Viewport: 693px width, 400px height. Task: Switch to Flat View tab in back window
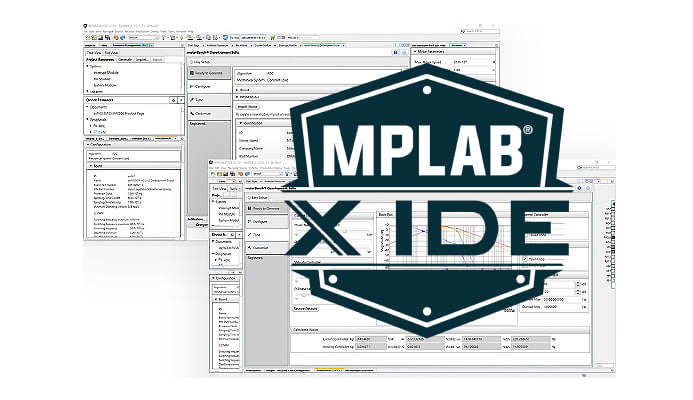point(111,53)
